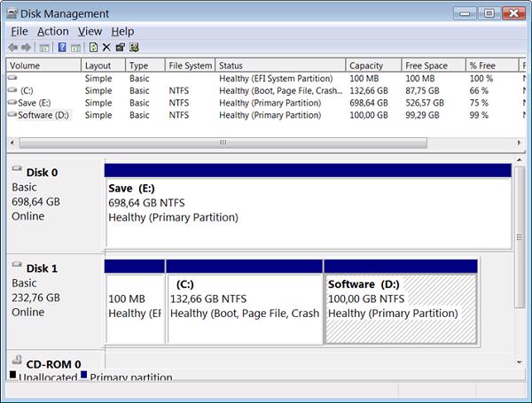Open the View menu
This screenshot has height=403, width=532.
tap(90, 31)
